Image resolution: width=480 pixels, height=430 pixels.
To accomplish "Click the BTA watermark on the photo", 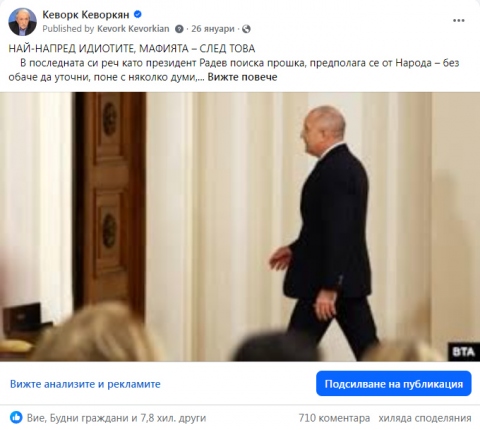I will tap(464, 352).
